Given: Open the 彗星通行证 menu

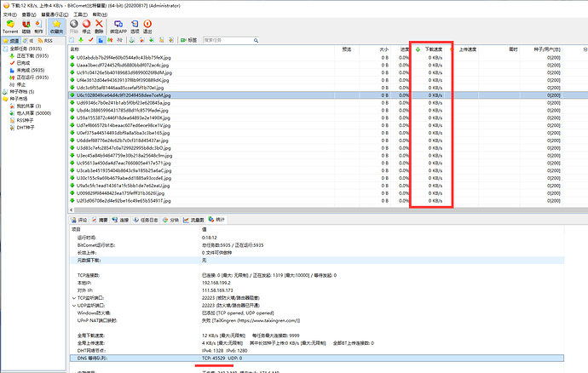Looking at the screenshot, I should coord(55,14).
